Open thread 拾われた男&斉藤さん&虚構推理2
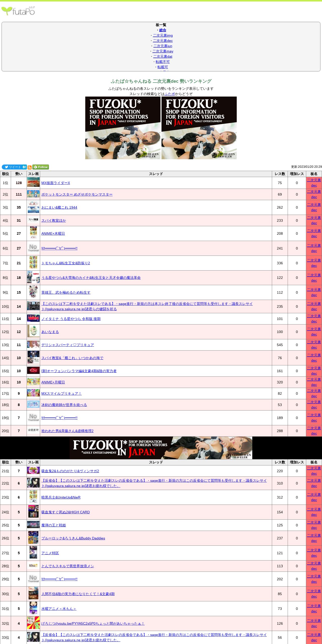This screenshot has width=322, height=644. [x=67, y=431]
